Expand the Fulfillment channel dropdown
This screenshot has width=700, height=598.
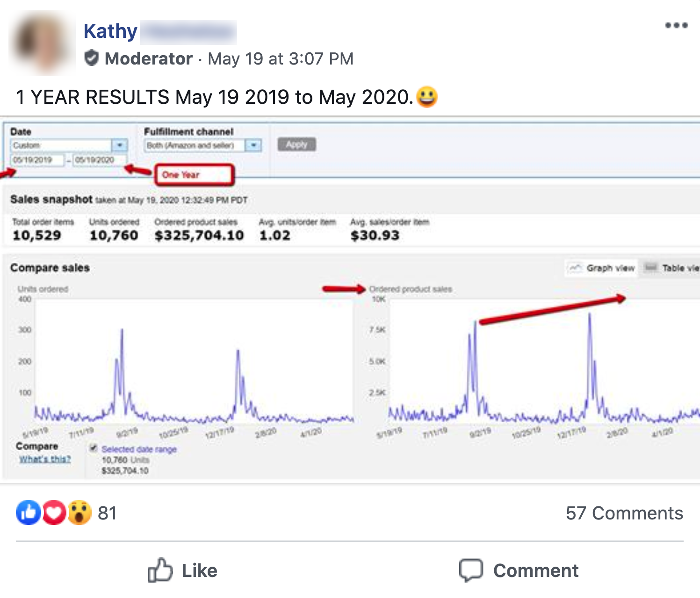(x=253, y=145)
